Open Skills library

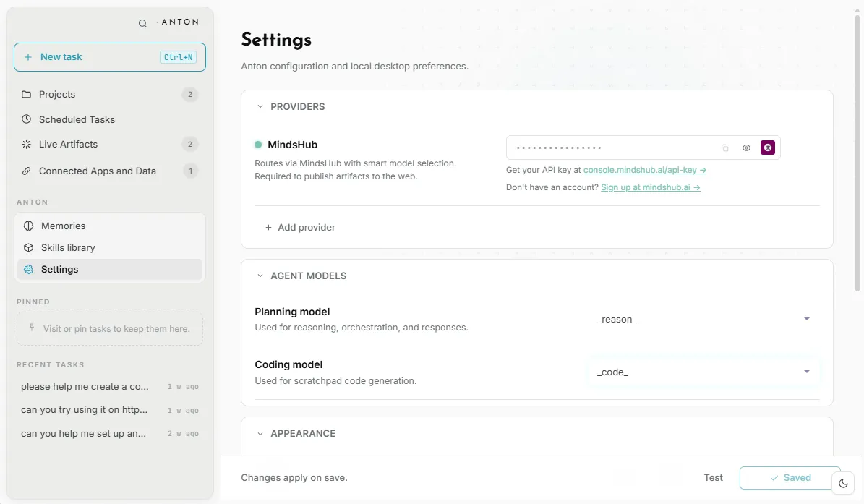click(110, 248)
